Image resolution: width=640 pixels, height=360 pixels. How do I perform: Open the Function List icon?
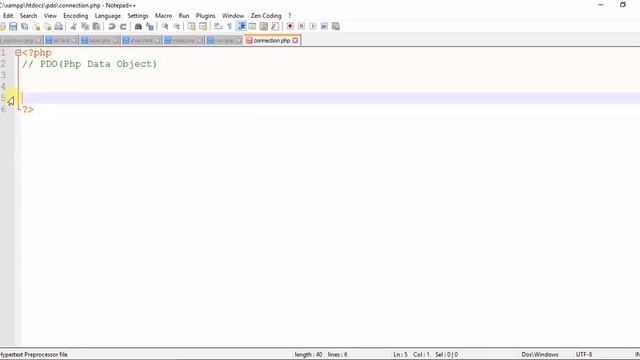pos(275,27)
